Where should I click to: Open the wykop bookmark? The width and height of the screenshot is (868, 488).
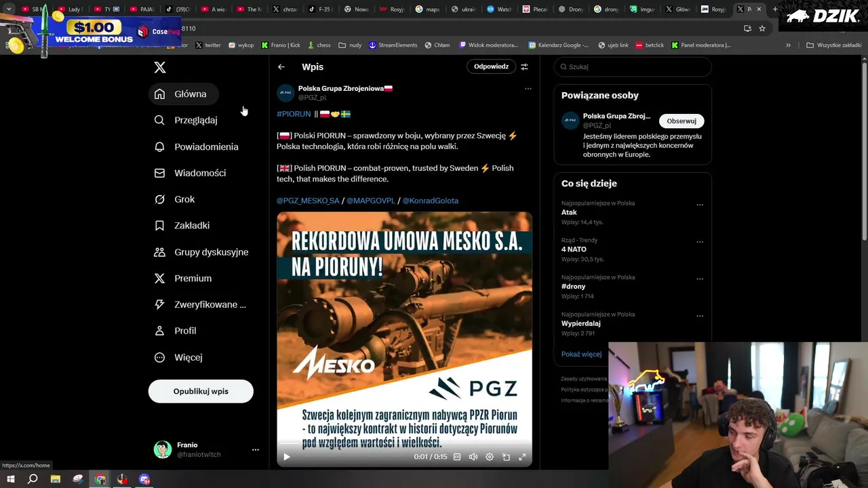coord(241,45)
